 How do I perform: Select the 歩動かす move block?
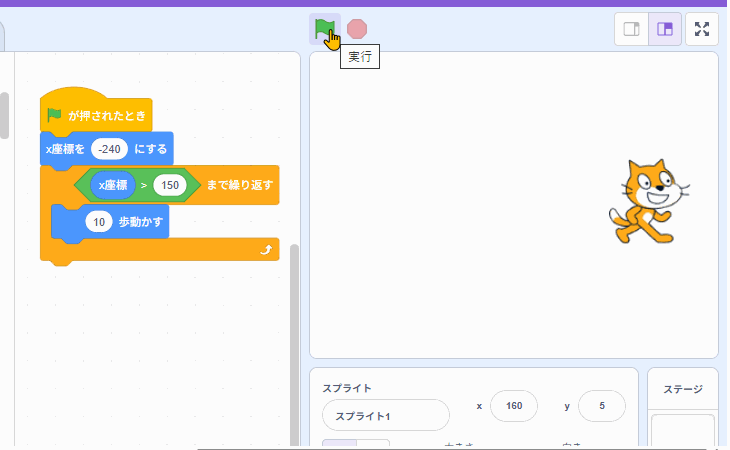tap(140, 222)
